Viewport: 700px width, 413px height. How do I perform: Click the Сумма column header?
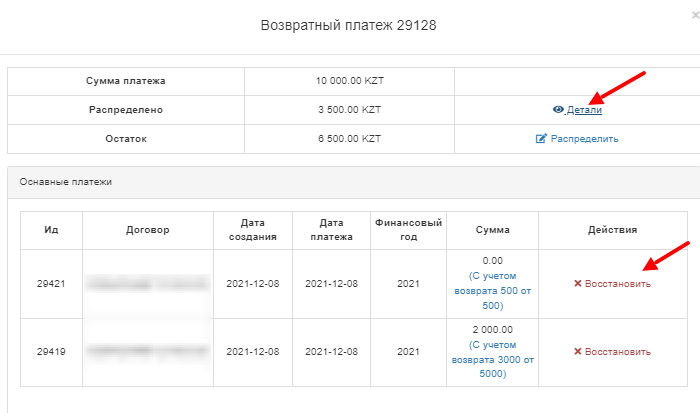491,230
